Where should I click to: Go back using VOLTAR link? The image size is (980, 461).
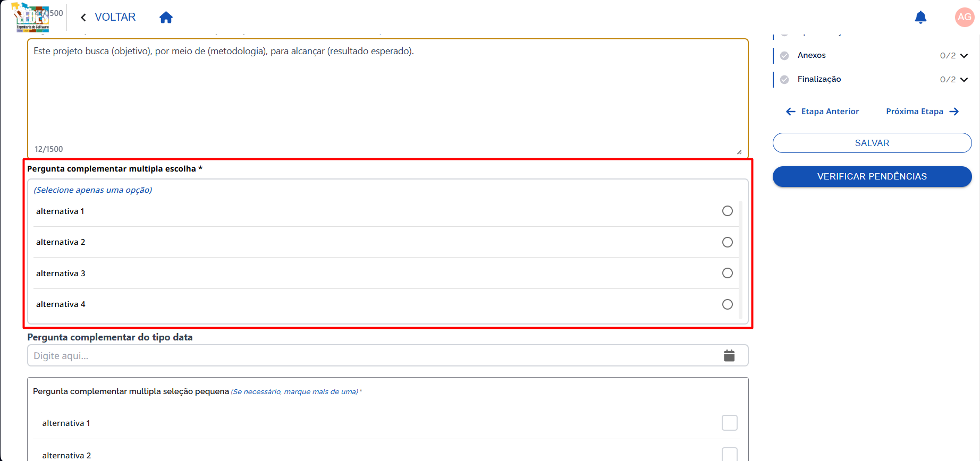click(x=115, y=17)
